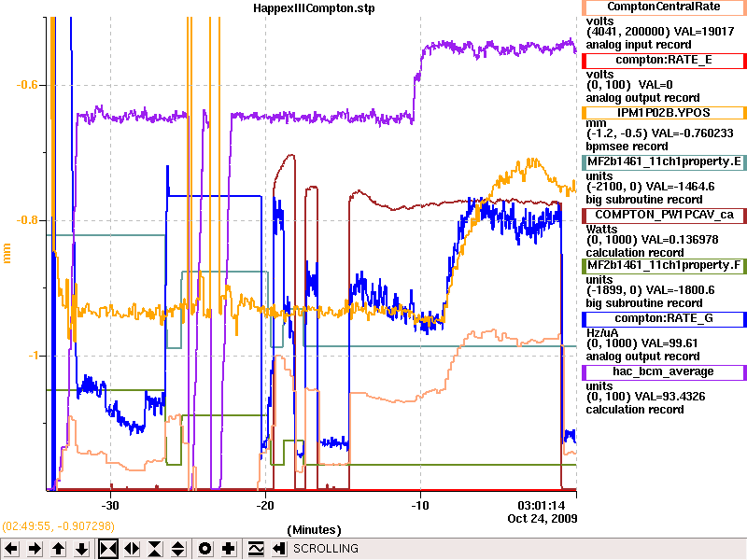Click the SCROLLING status text
The image size is (747, 560).
(x=325, y=549)
